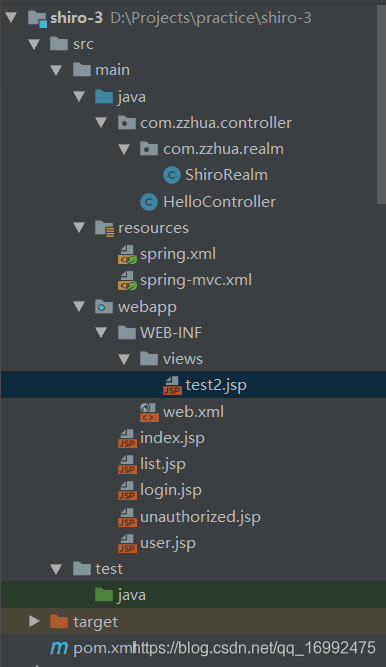This screenshot has height=667, width=386.
Task: Select web.xml under WEB-INF
Action: coord(193,412)
